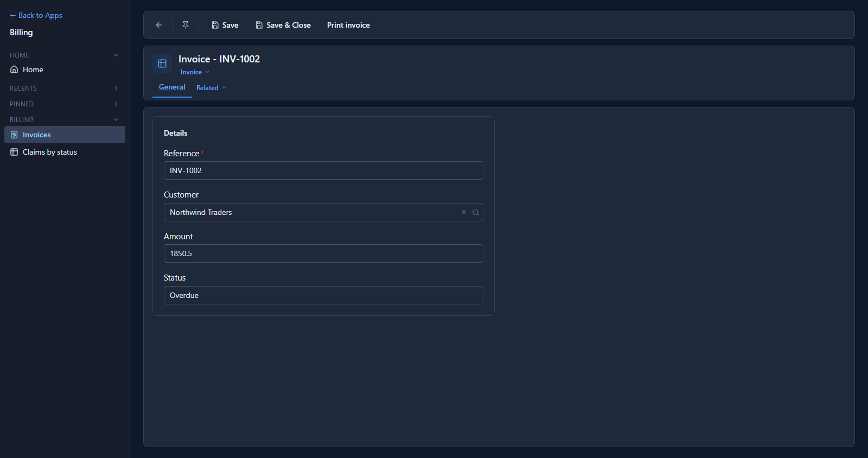Click the Amount field showing 1850.5
The width and height of the screenshot is (868, 458).
(323, 253)
